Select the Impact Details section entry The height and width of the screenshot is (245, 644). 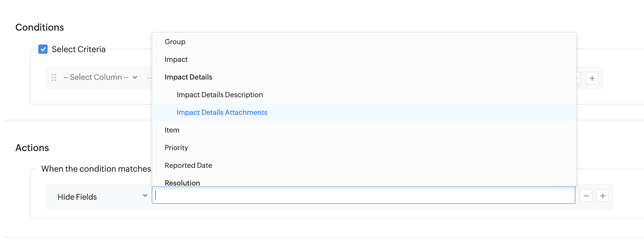188,77
